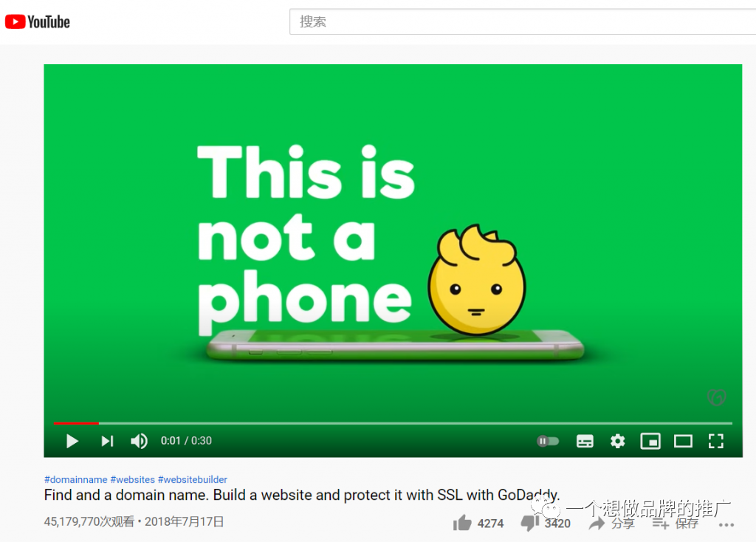Click the YouTube logo
The height and width of the screenshot is (542, 756).
(38, 21)
